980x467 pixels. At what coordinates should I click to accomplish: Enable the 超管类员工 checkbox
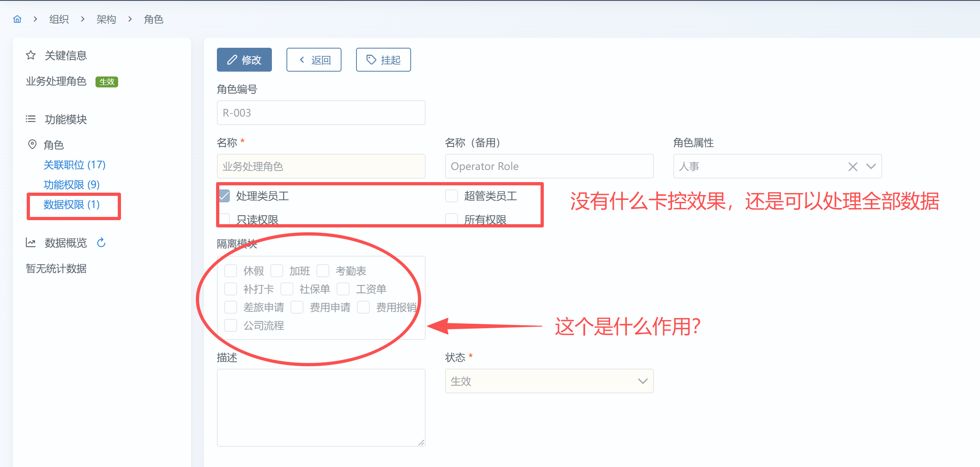[x=452, y=196]
